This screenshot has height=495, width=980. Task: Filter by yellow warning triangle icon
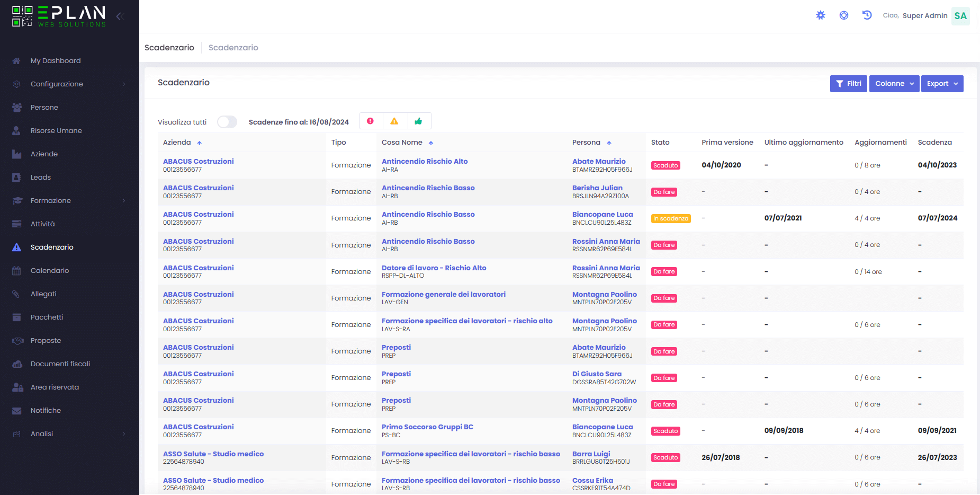(394, 121)
